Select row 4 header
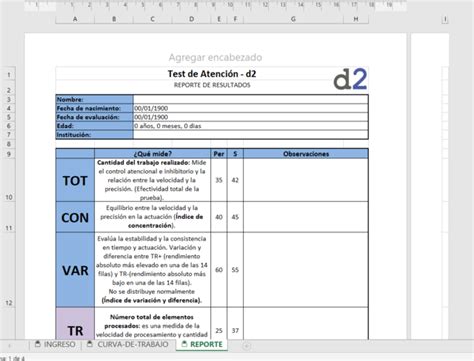This screenshot has width=474, height=361. click(x=9, y=108)
